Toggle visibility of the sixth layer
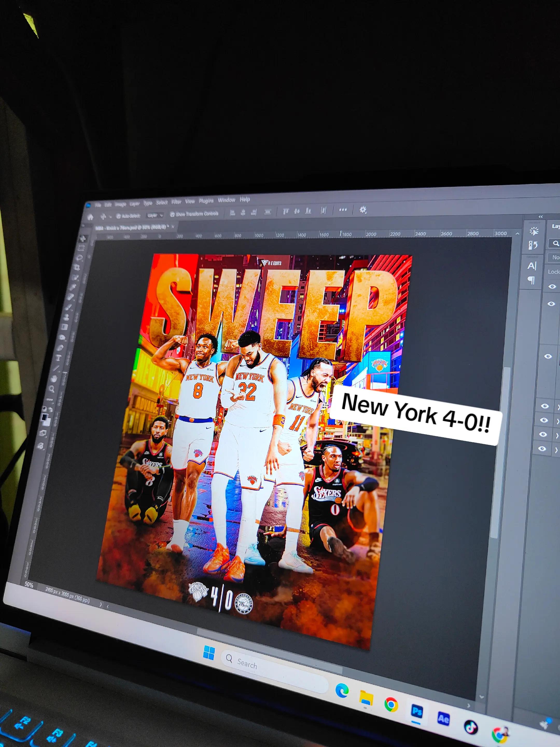The width and height of the screenshot is (560, 747). [x=543, y=434]
